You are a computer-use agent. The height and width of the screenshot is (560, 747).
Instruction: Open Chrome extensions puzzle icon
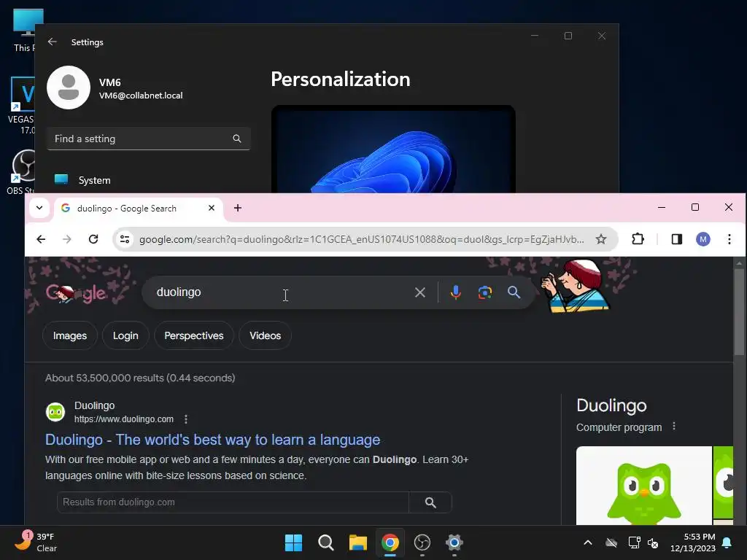pos(638,239)
